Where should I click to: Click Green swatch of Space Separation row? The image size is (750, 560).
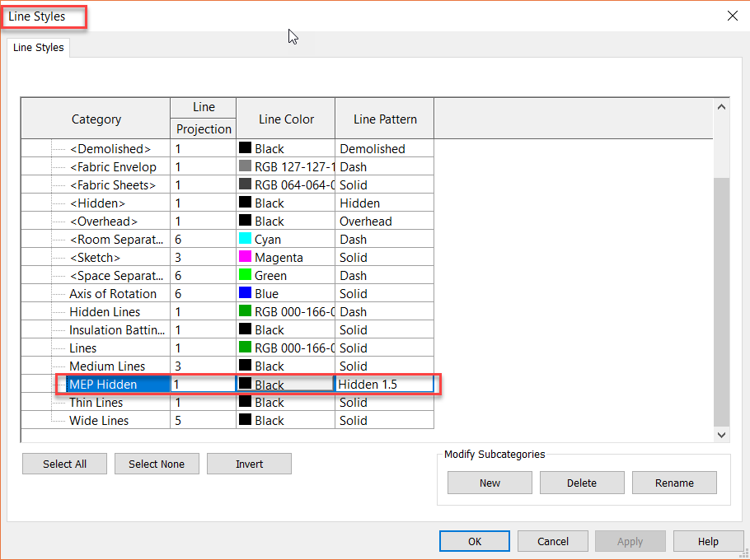click(x=245, y=275)
